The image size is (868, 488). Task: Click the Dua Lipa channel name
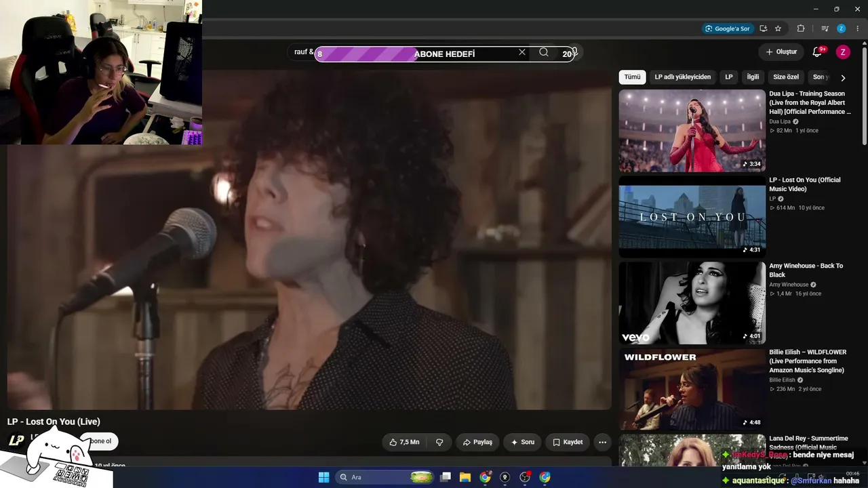point(780,121)
